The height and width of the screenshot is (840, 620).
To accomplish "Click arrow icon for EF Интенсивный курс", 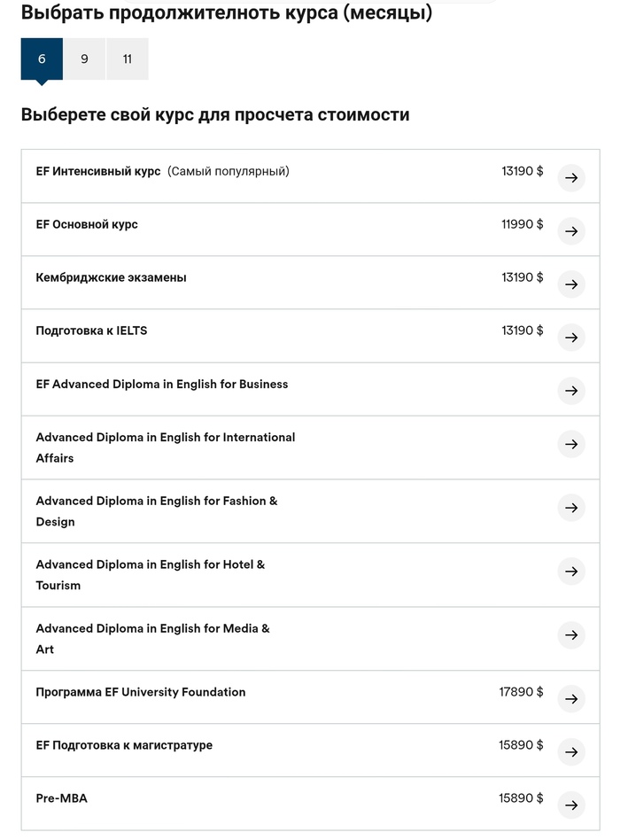I will pyautogui.click(x=571, y=178).
